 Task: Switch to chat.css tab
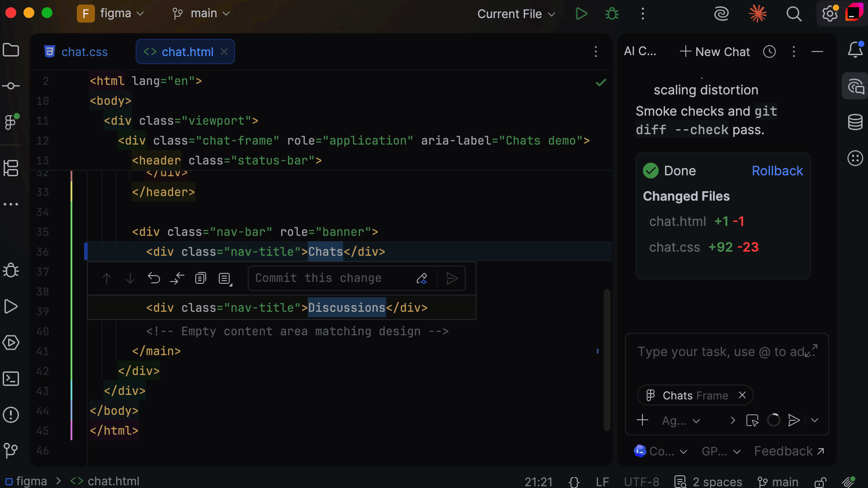(x=76, y=52)
